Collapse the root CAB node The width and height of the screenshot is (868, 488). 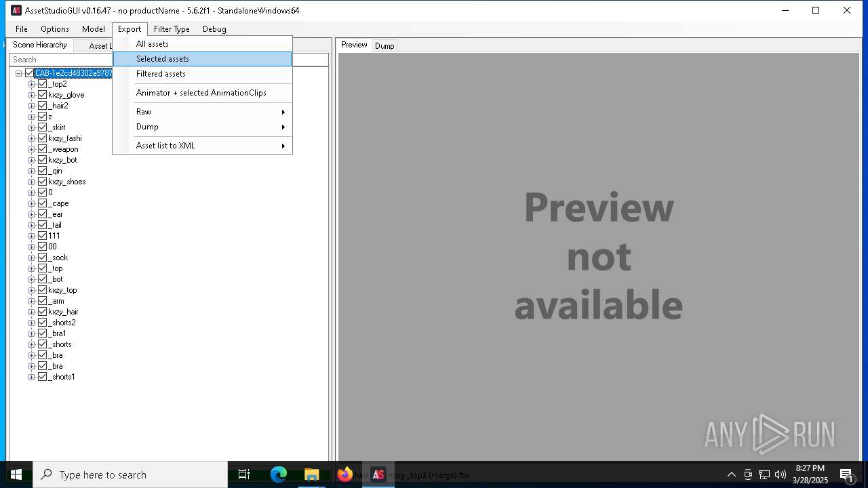pos(18,73)
